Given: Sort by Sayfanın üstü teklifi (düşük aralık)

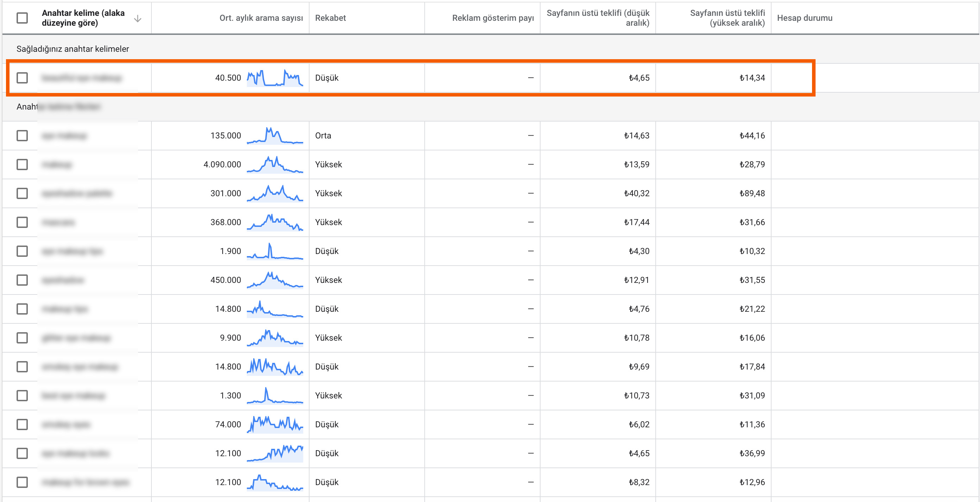Looking at the screenshot, I should 598,18.
